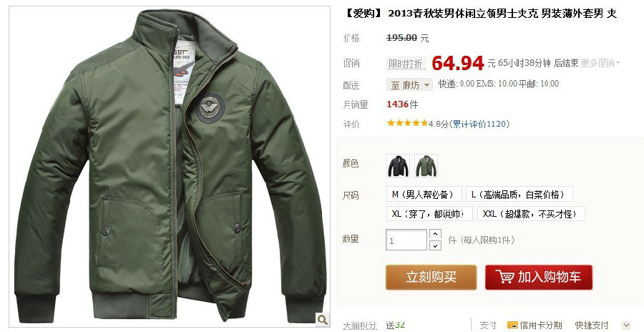The width and height of the screenshot is (644, 332).
Task: Click the 限时打折 promotion tag
Action: [406, 63]
